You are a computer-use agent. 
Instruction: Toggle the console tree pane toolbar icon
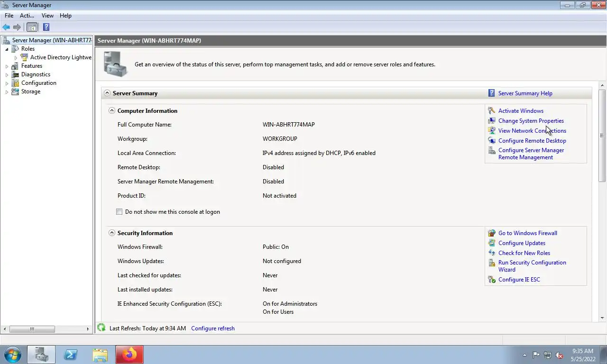point(32,27)
